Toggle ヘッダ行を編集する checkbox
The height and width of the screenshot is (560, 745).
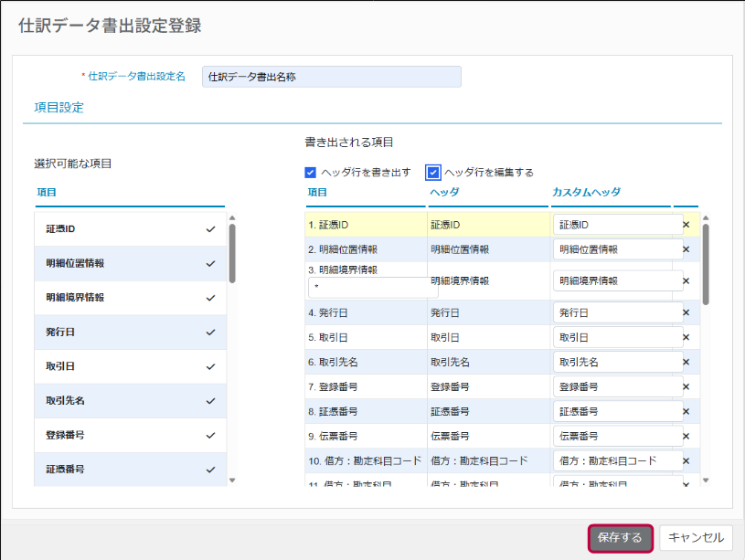coord(433,173)
